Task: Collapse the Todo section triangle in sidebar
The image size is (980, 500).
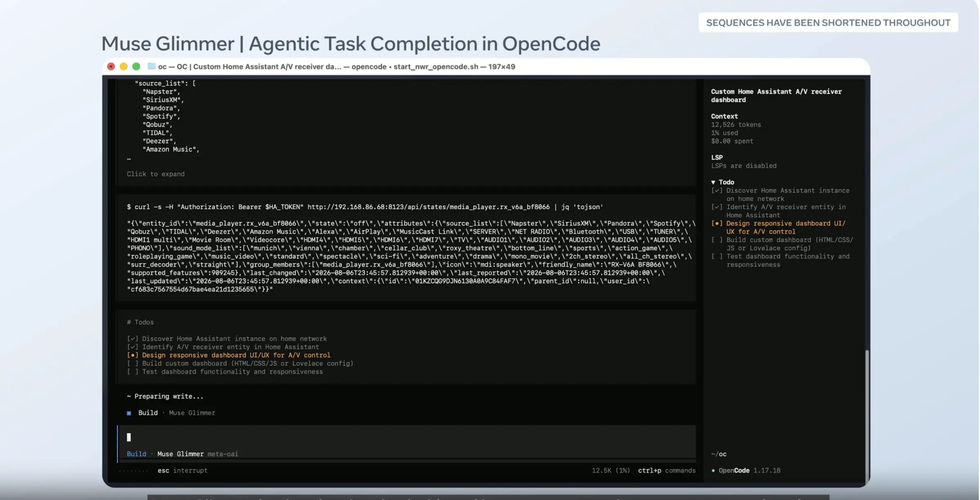Action: click(713, 182)
